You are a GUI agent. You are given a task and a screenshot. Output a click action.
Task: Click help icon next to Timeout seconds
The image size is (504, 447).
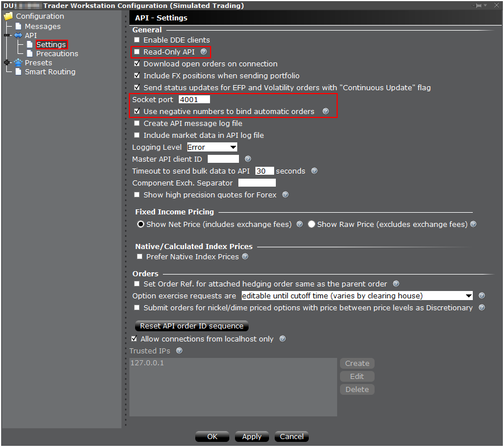click(314, 171)
